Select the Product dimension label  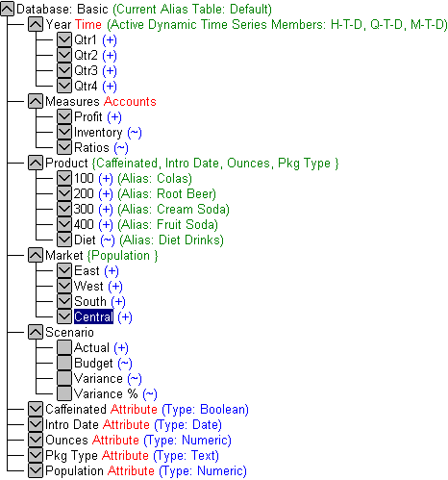66,163
